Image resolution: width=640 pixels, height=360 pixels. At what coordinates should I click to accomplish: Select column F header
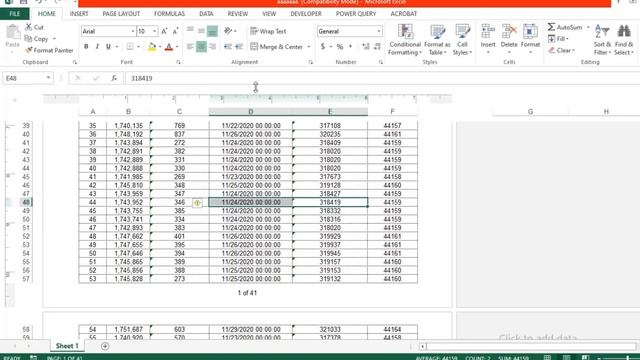pos(392,111)
